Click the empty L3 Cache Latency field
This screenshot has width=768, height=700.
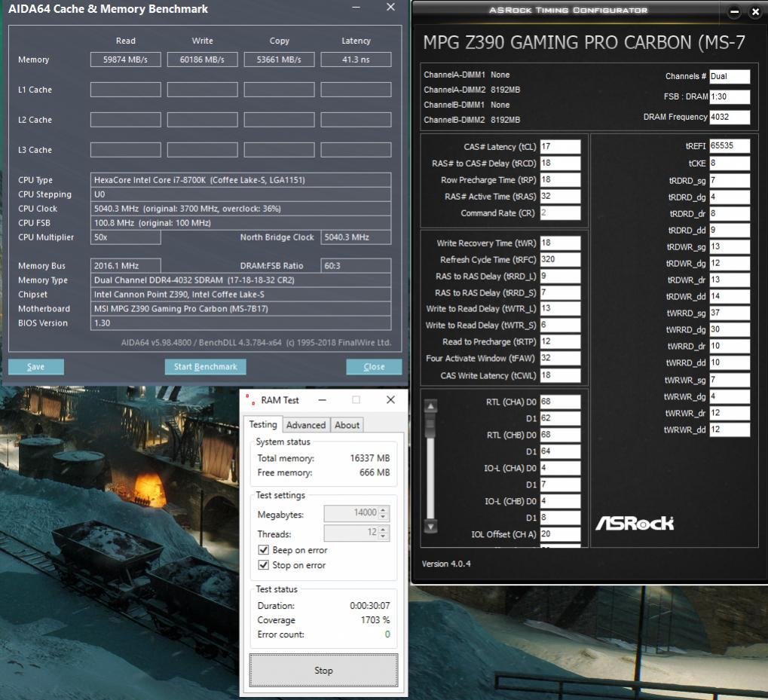point(356,150)
